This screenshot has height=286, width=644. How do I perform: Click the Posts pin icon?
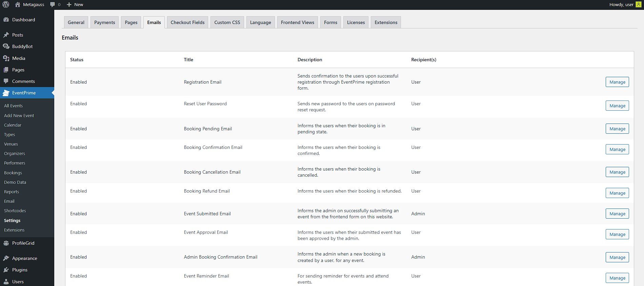(x=6, y=35)
